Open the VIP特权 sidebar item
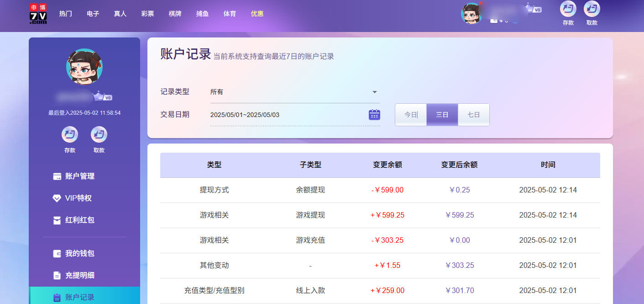Viewport: 644px width, 304px height. pos(57,198)
